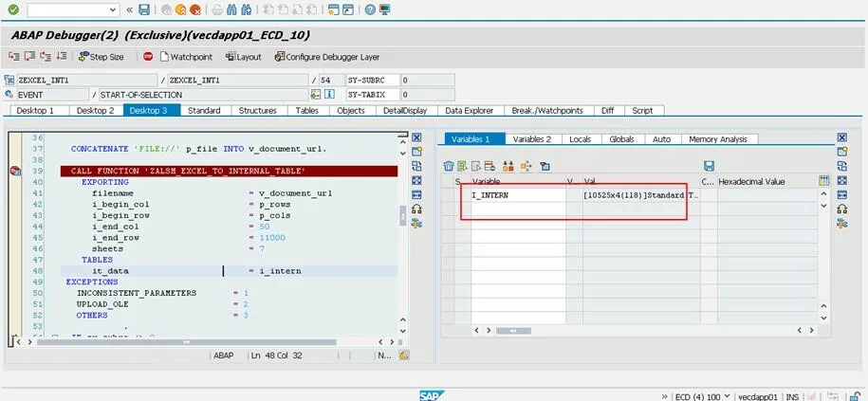Click the red Cancel icon in the top toolbar
The width and height of the screenshot is (868, 401).
pyautogui.click(x=194, y=9)
